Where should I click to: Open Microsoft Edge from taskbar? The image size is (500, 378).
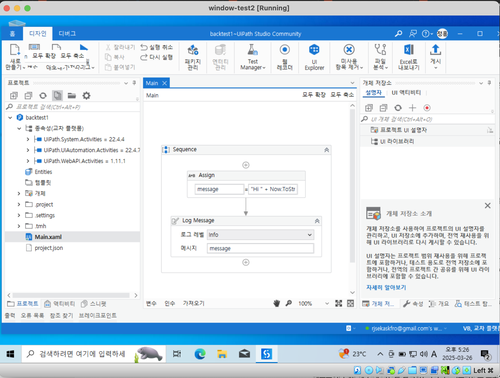tap(200, 354)
